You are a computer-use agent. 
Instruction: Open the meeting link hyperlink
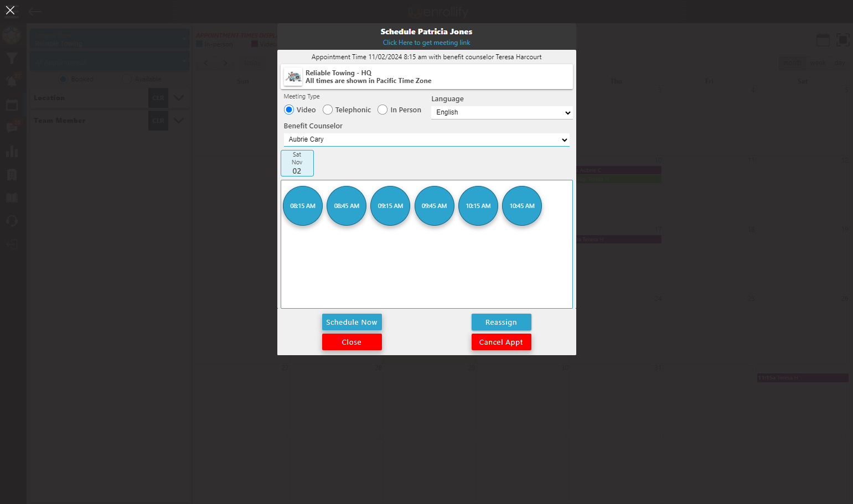pyautogui.click(x=426, y=43)
